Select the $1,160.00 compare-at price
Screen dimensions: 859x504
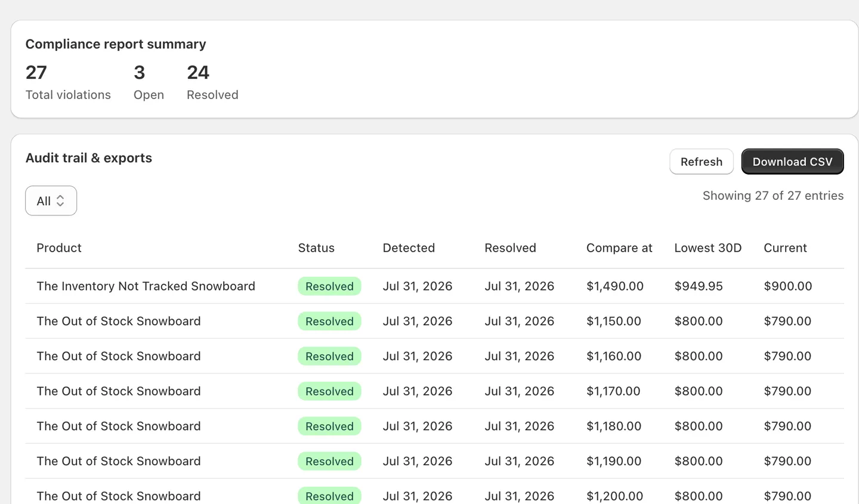point(614,357)
